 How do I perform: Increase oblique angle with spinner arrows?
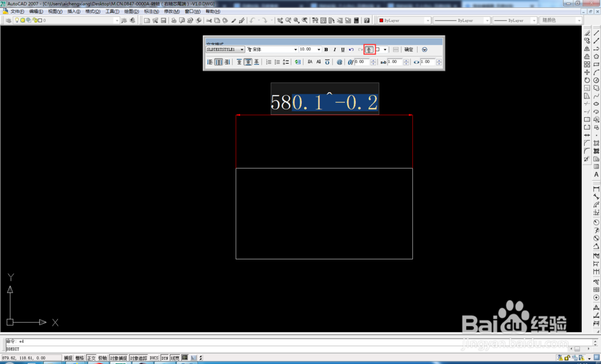(x=373, y=60)
